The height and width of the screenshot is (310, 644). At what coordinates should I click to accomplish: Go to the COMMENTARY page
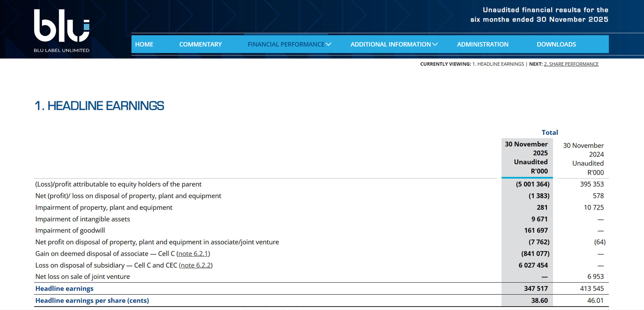tap(200, 44)
